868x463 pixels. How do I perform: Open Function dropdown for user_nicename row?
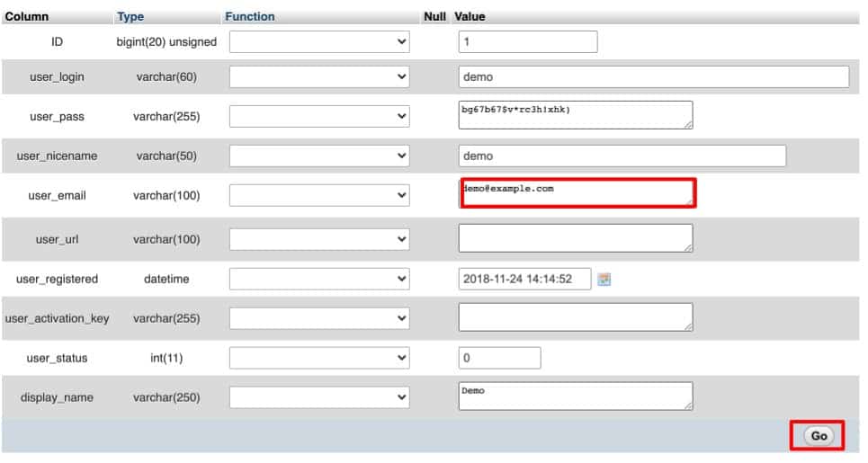click(x=319, y=156)
